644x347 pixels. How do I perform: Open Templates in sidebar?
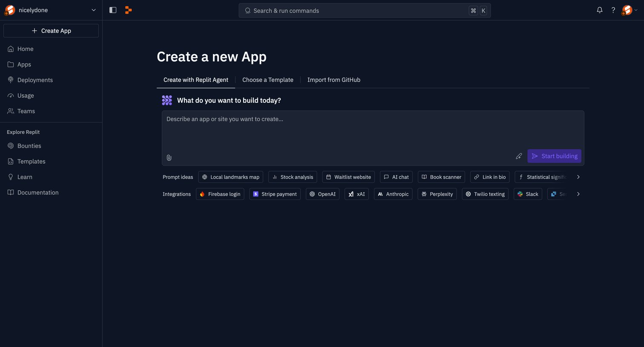(51, 162)
